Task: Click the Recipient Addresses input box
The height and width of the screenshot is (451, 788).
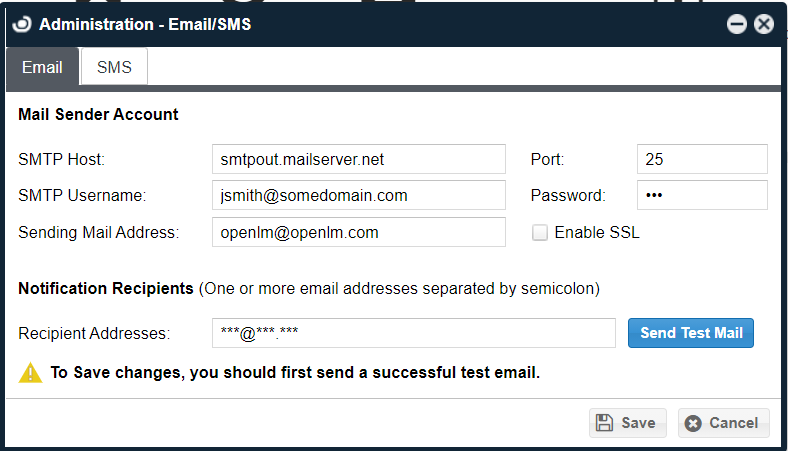Action: (413, 333)
